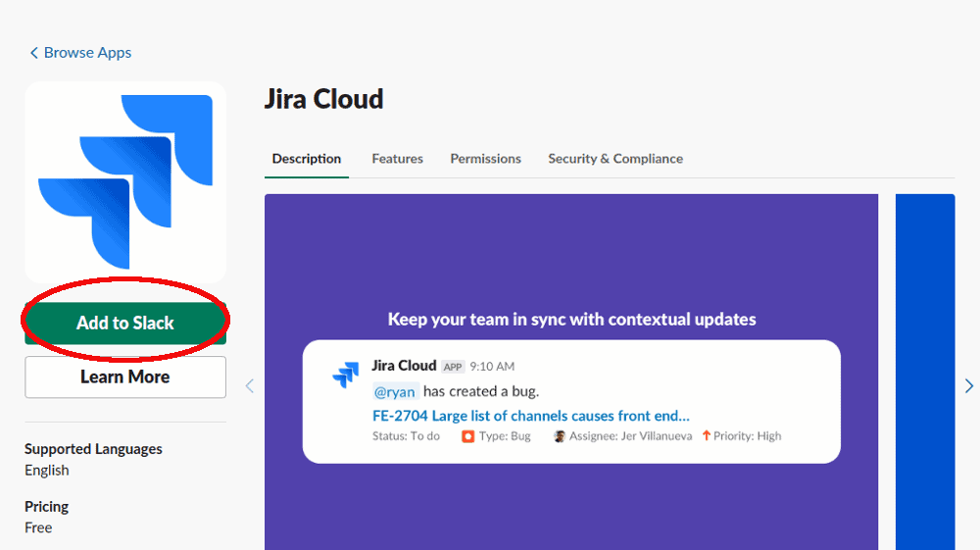Select the Security & Compliance tab

(615, 159)
